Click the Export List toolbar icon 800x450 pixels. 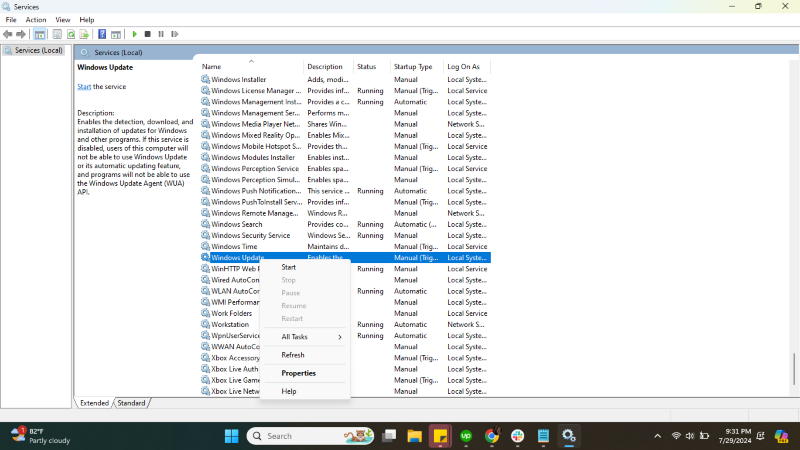(x=84, y=34)
